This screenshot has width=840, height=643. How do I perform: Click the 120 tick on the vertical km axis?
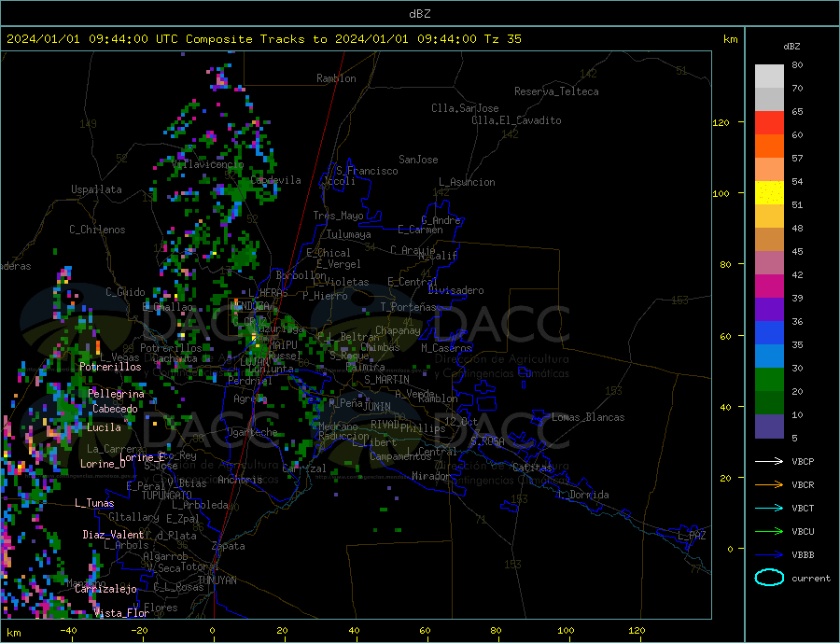pos(721,122)
